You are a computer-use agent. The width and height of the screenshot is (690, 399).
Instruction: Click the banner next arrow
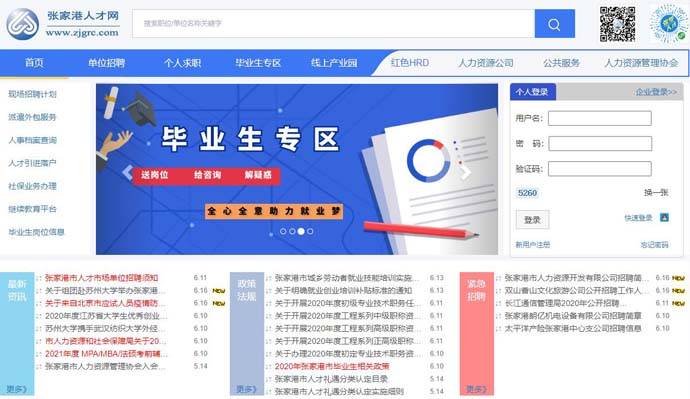point(466,172)
